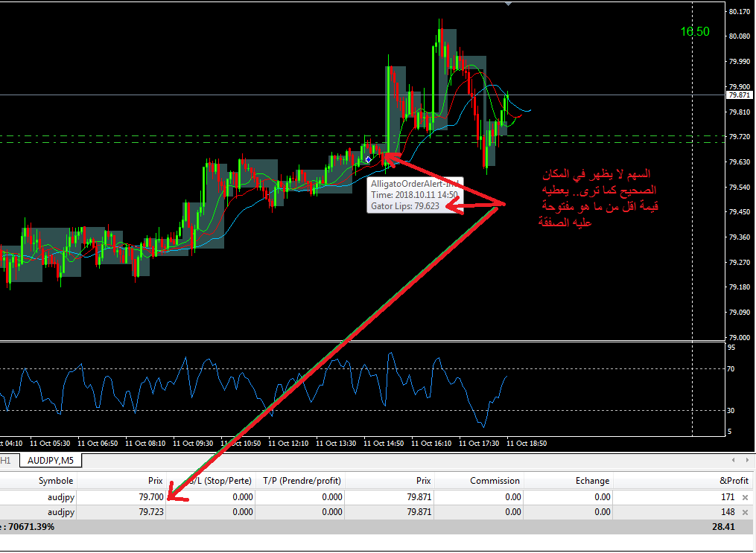Viewport: 756px width, 553px height.
Task: Click the AlligatoOrderAlert tooltip box
Action: coord(414,194)
